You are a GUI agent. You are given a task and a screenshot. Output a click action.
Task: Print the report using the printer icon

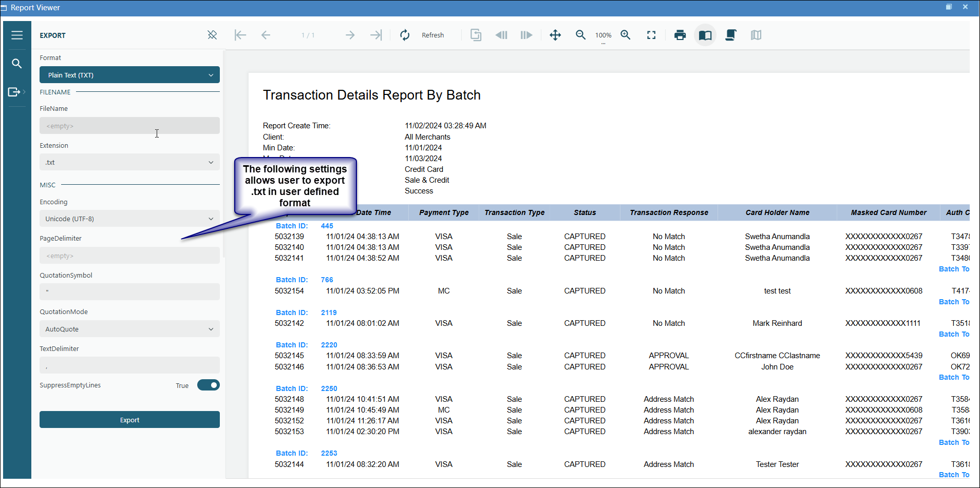click(x=680, y=35)
